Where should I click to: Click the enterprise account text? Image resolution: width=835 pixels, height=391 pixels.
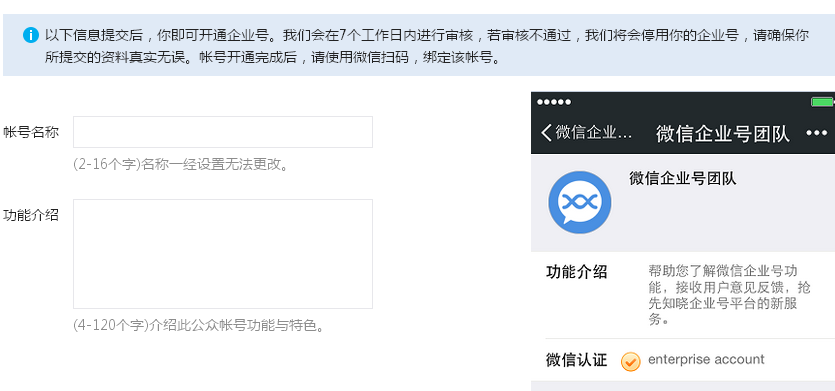point(706,360)
